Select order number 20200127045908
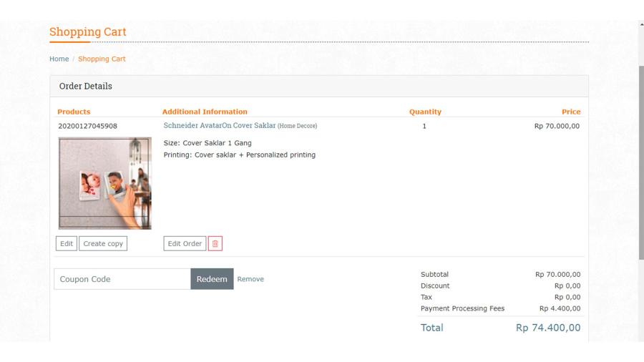 pos(87,126)
